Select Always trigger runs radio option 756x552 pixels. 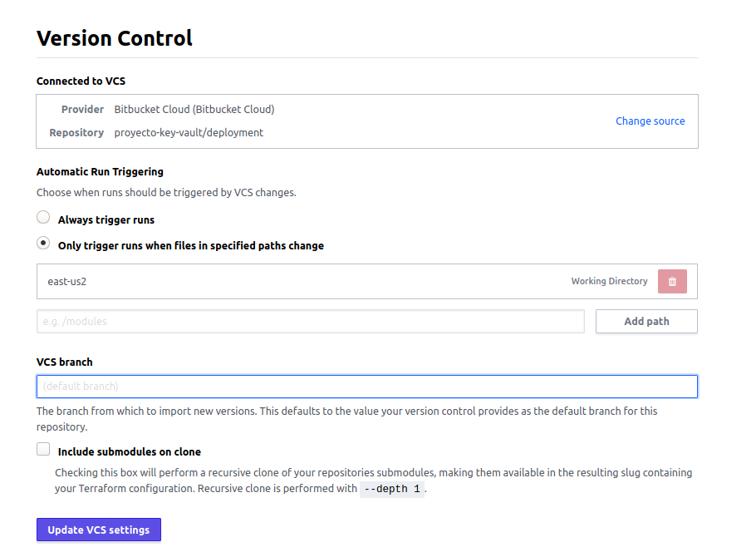(x=43, y=218)
